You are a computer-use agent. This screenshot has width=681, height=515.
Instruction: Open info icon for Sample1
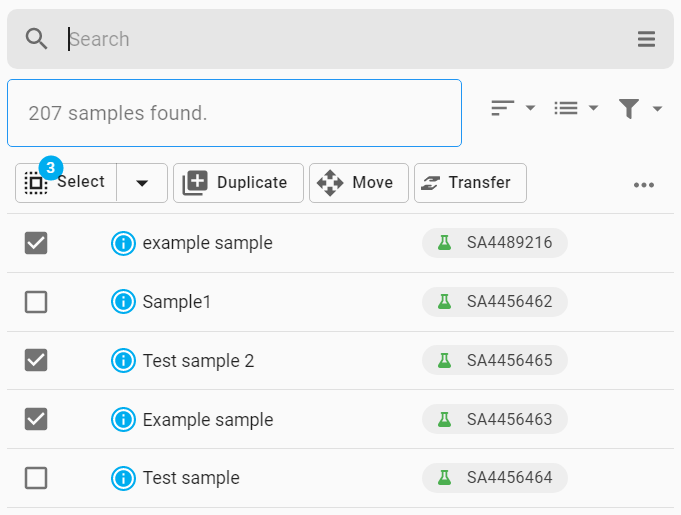click(x=123, y=302)
